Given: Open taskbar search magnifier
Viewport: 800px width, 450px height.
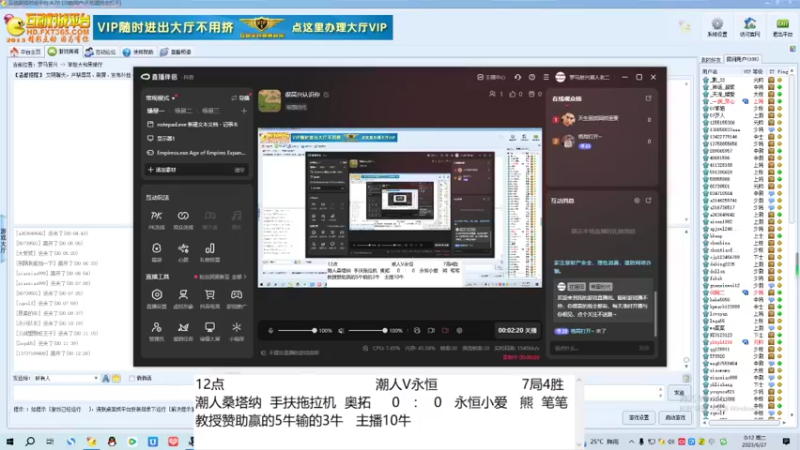Looking at the screenshot, I should [x=30, y=441].
